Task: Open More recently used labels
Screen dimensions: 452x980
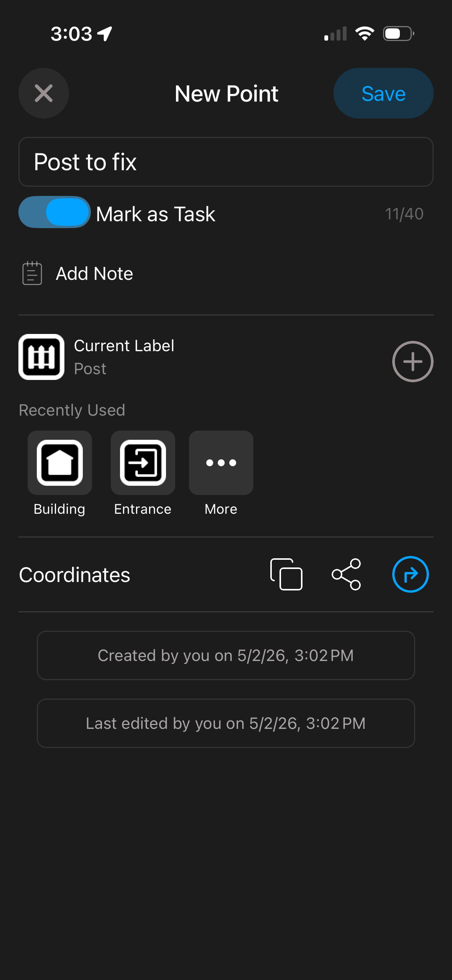Action: (221, 462)
